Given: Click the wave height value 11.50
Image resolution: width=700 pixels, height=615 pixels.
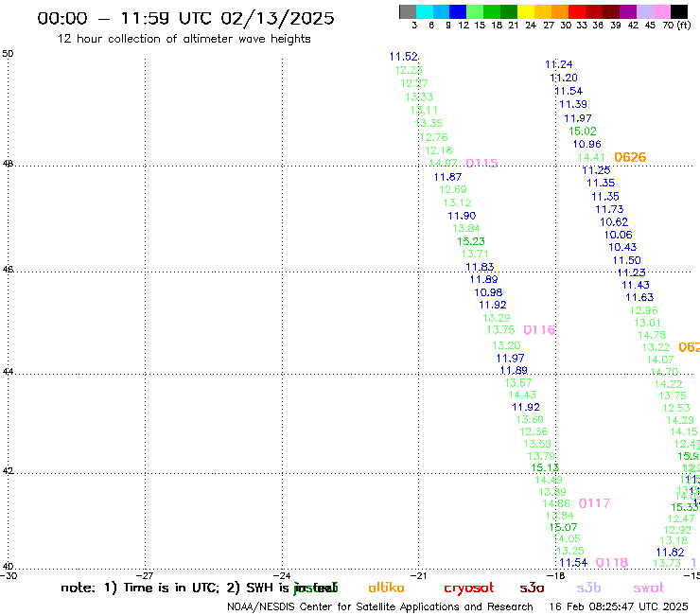Looking at the screenshot, I should click(x=627, y=260).
